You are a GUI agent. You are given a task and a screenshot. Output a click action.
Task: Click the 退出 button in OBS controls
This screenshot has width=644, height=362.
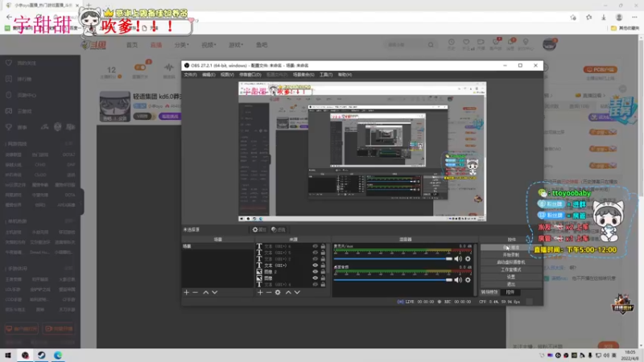511,284
